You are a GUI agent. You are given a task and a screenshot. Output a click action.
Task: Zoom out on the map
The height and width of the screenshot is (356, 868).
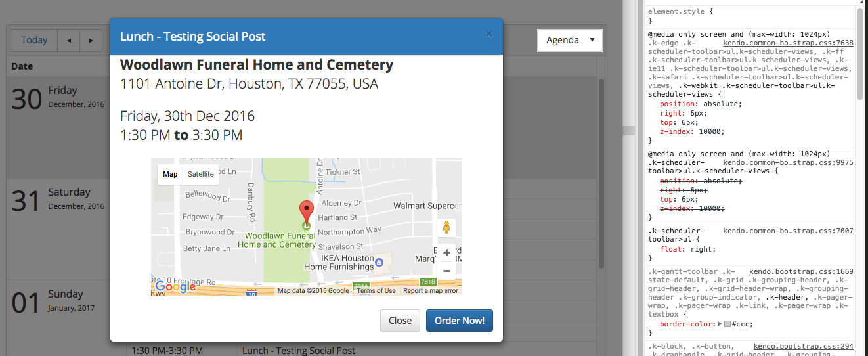[446, 271]
